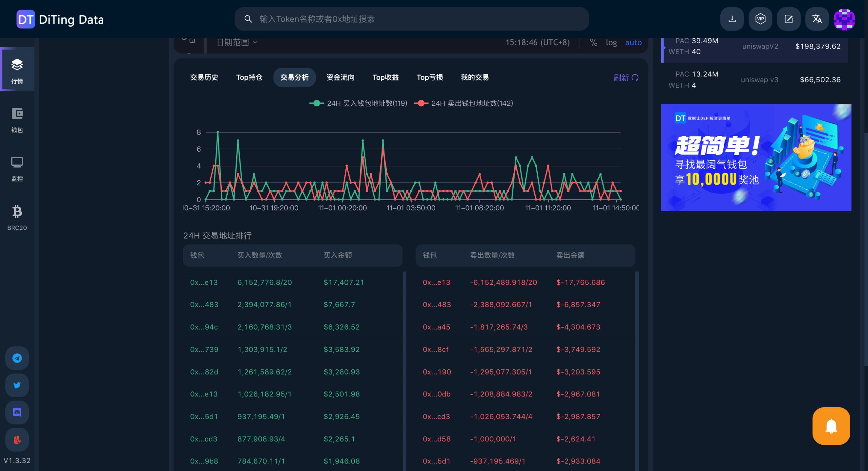
Task: Open wallet address 0x...e13 in buy ranking
Action: pyautogui.click(x=204, y=282)
